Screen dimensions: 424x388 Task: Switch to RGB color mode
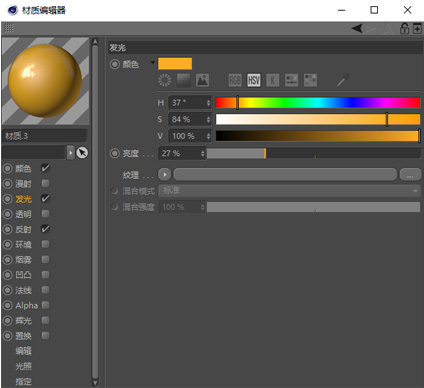(x=235, y=80)
